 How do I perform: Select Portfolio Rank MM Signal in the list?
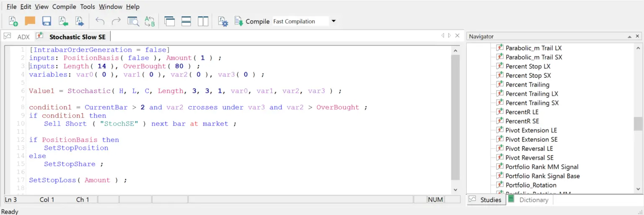click(542, 167)
